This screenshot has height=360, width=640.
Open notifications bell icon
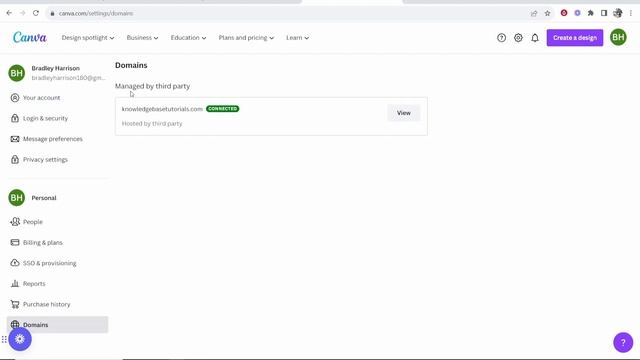(x=535, y=38)
